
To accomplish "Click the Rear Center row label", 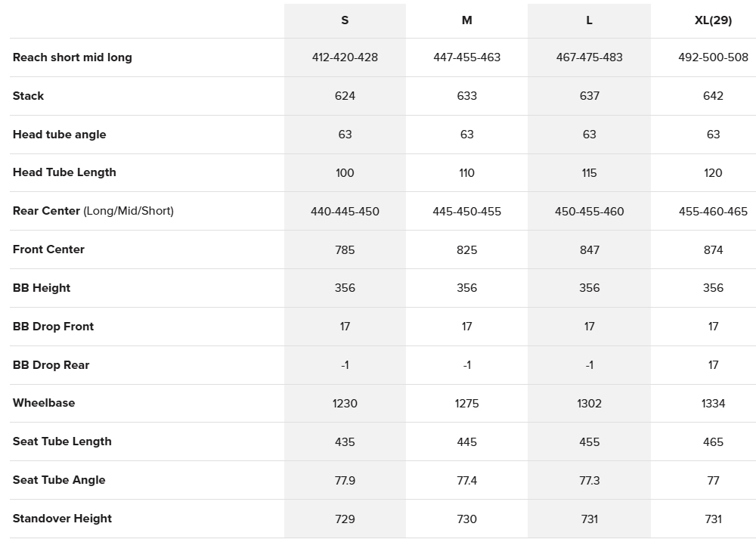I will pyautogui.click(x=93, y=211).
